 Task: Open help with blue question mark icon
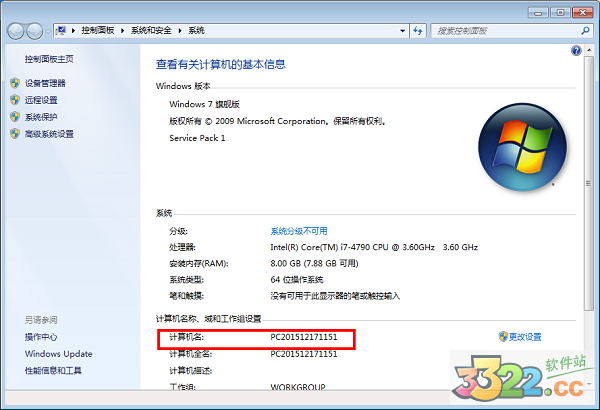pos(576,51)
